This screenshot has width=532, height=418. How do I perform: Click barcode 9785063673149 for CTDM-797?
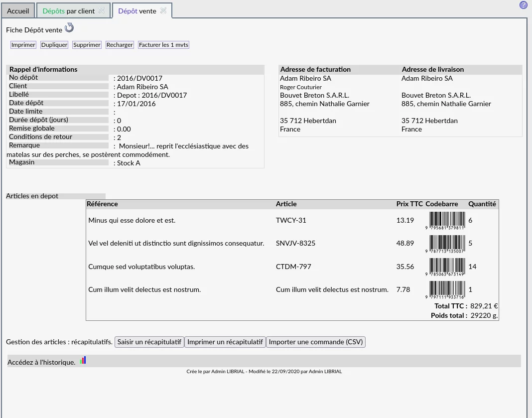[445, 267]
